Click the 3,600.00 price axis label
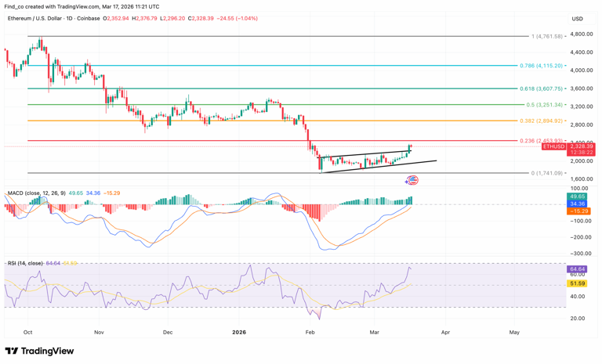 (582, 88)
